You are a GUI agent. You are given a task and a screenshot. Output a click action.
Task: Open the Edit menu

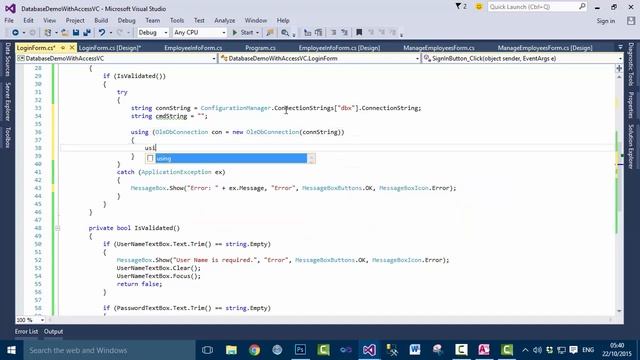click(x=28, y=20)
